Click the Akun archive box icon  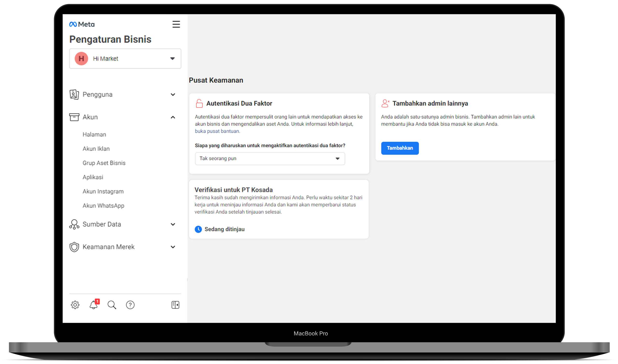point(74,117)
